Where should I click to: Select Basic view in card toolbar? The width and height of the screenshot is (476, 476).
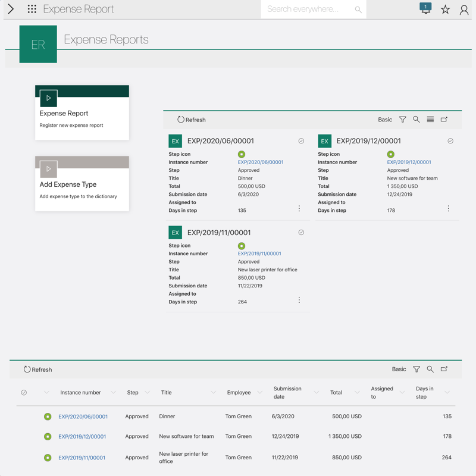point(385,120)
